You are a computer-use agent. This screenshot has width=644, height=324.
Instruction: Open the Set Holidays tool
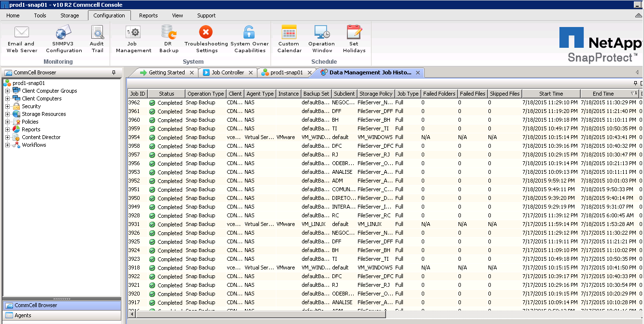tap(354, 39)
